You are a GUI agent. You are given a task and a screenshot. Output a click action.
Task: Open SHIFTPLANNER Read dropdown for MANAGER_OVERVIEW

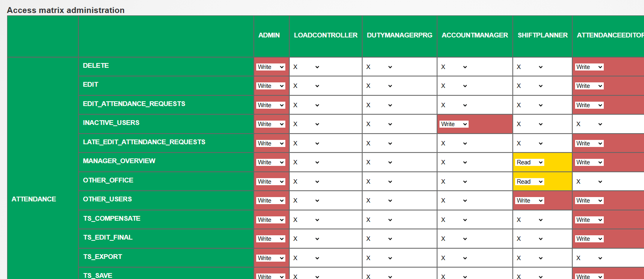[x=529, y=162]
